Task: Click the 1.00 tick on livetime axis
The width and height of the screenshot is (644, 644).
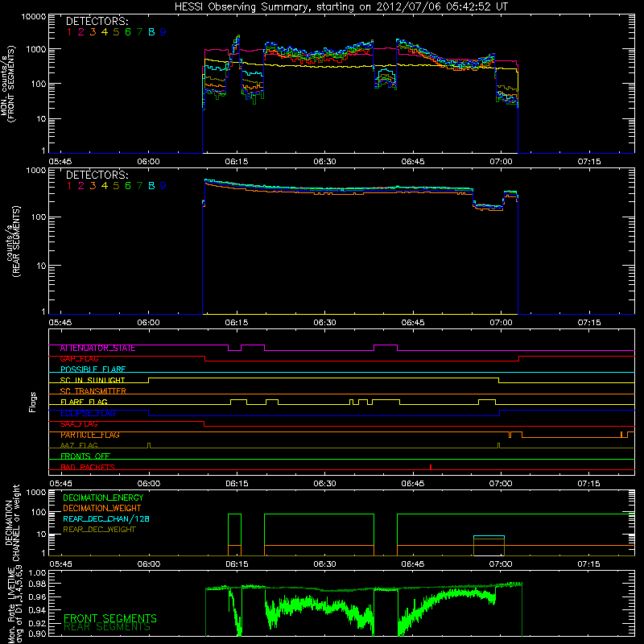Action: pyautogui.click(x=37, y=572)
